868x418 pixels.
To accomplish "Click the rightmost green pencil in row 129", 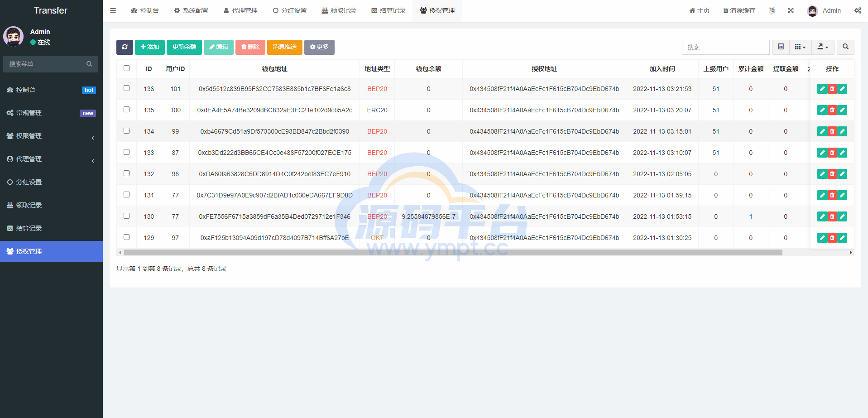I will (842, 238).
